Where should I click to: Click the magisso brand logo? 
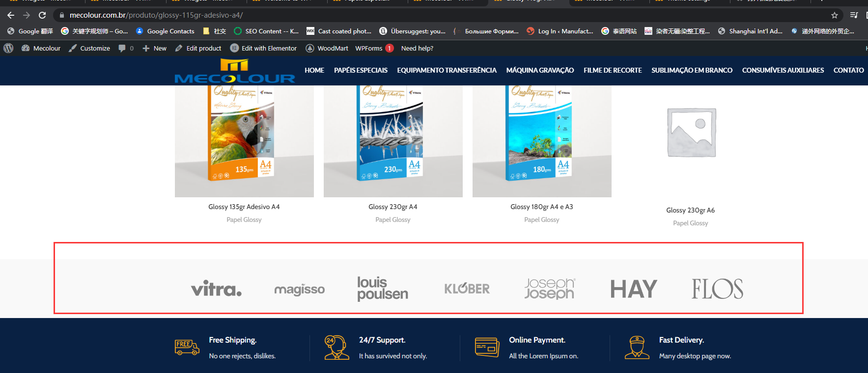[300, 290]
